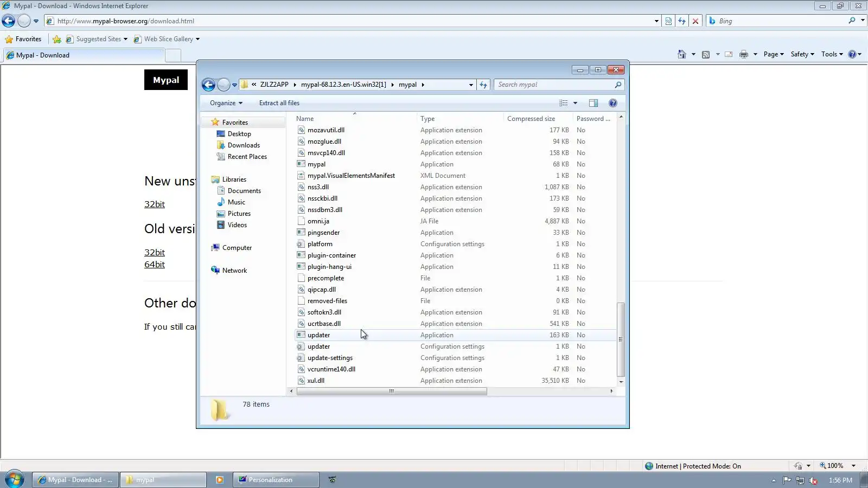Viewport: 868px width, 488px height.
Task: Select the xul.dll file icon
Action: (301, 381)
